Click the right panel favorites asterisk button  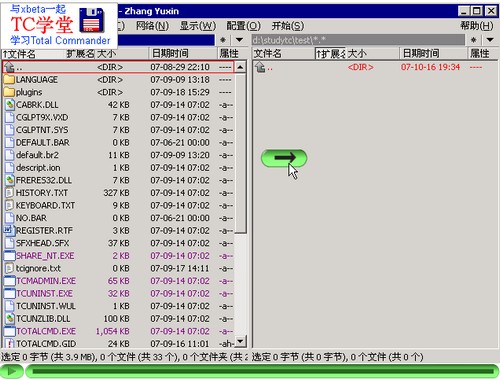click(473, 40)
